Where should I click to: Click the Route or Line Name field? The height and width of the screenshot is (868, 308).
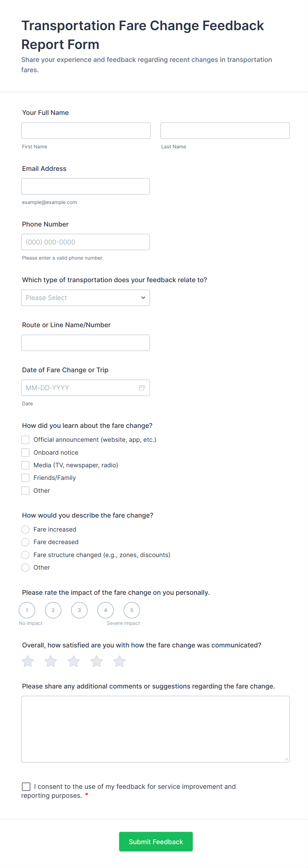click(85, 343)
